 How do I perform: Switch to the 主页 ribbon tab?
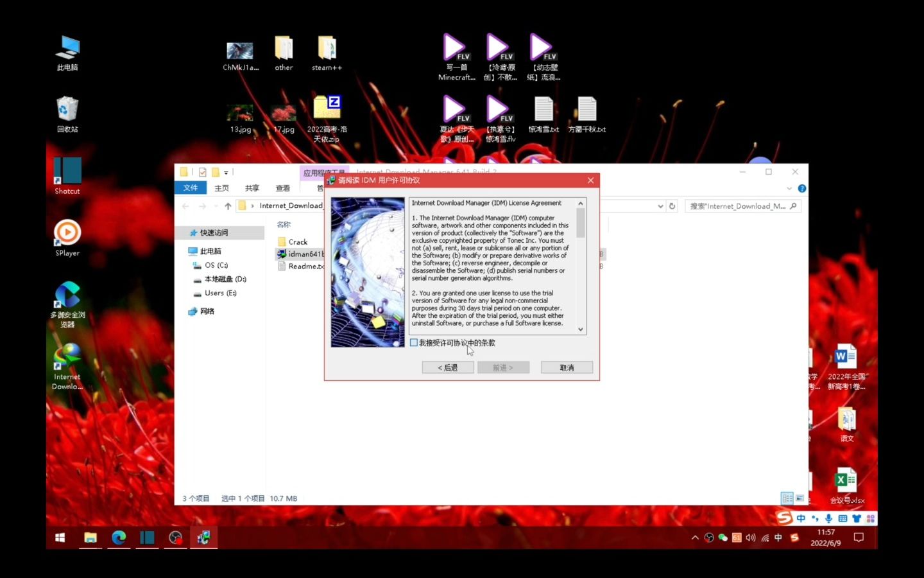[222, 188]
